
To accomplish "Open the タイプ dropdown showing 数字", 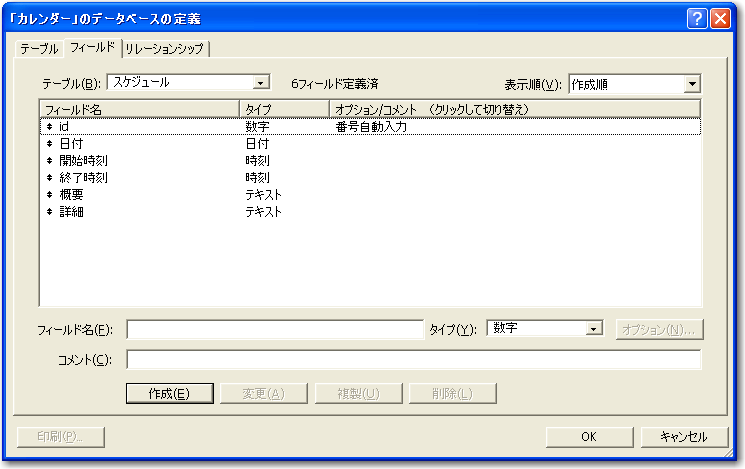I will point(593,329).
